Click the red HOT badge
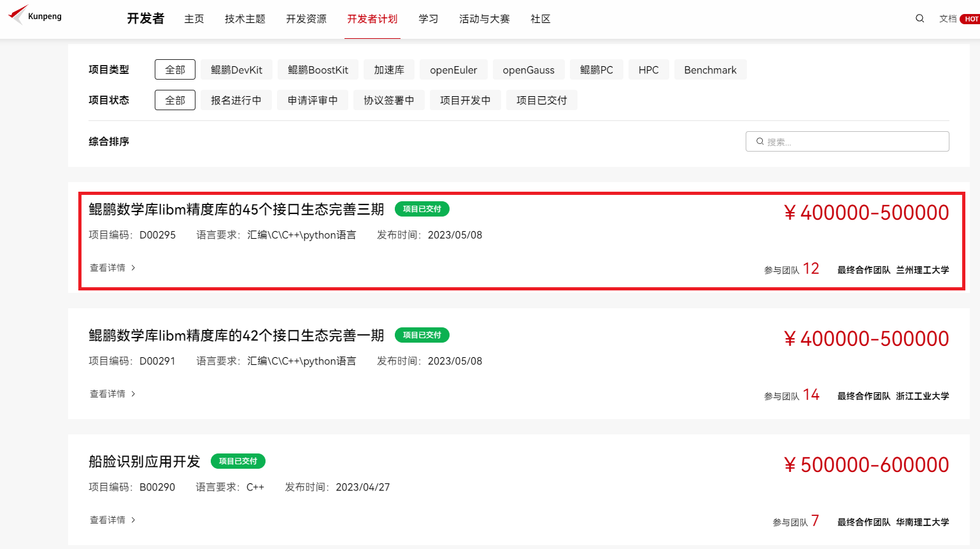This screenshot has height=549, width=980. point(970,19)
